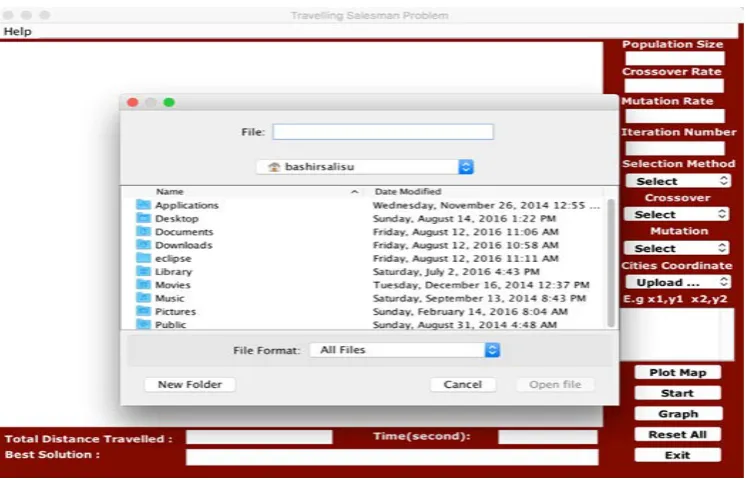Image resolution: width=749 pixels, height=480 pixels.
Task: Click the Reset All button
Action: 678,435
